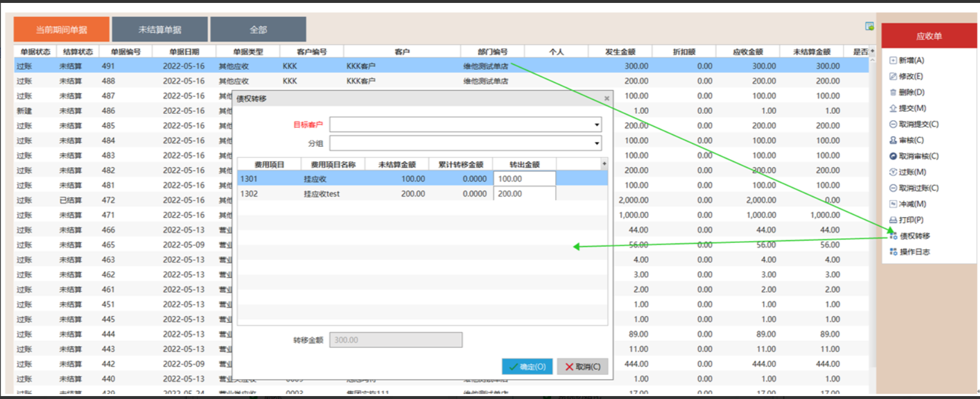Screen dimensions: 980x399
Task: Click the 审核(C) audit icon
Action: click(893, 140)
